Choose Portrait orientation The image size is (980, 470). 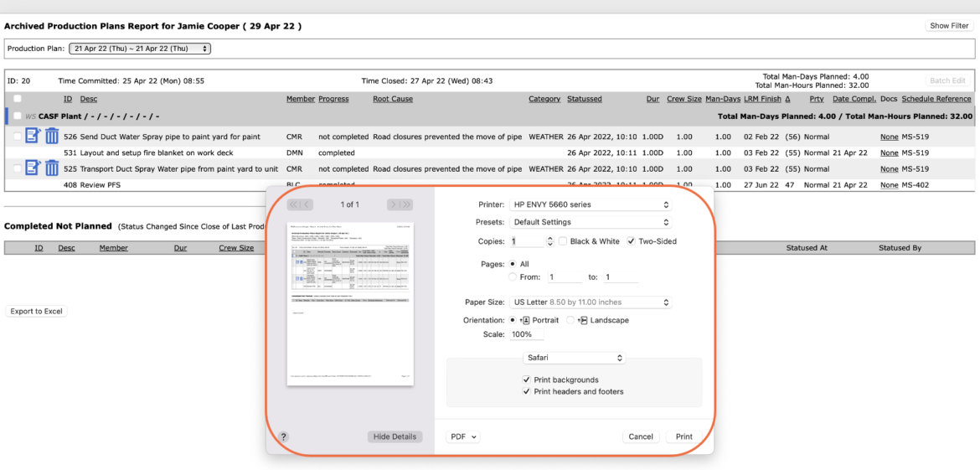click(513, 320)
